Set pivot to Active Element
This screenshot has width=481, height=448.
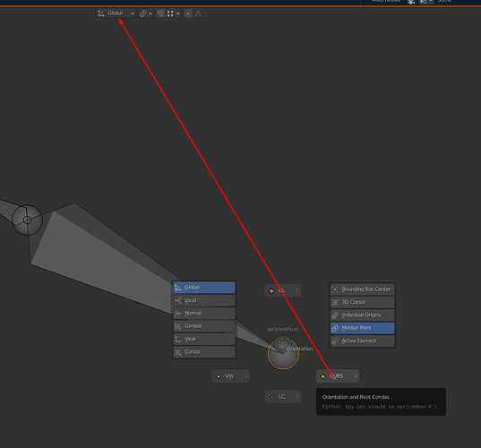point(362,340)
